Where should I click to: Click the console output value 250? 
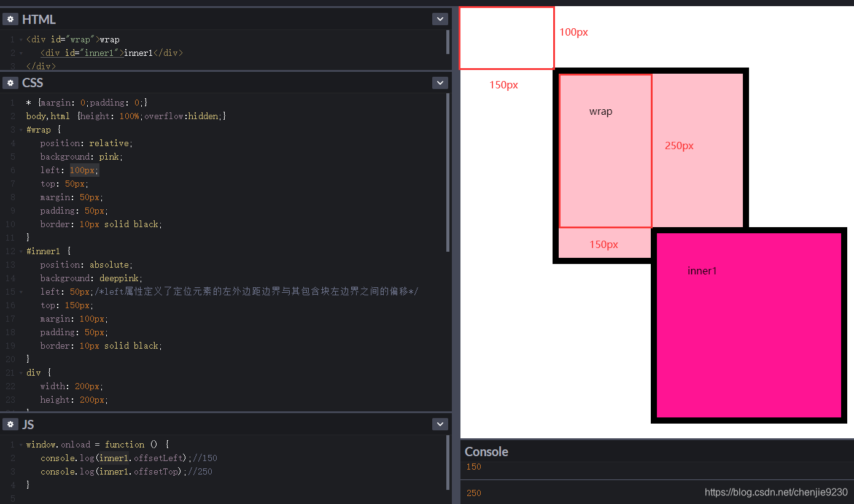coord(474,494)
